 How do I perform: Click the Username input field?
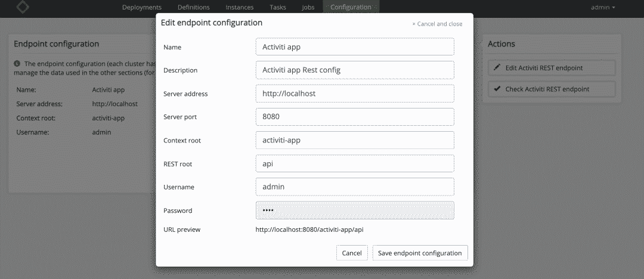coord(355,187)
